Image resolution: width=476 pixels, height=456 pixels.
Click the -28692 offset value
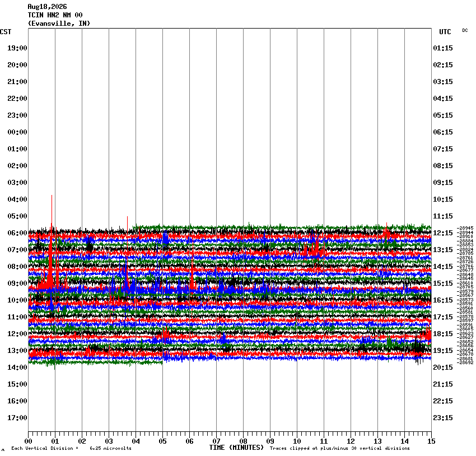[465, 362]
